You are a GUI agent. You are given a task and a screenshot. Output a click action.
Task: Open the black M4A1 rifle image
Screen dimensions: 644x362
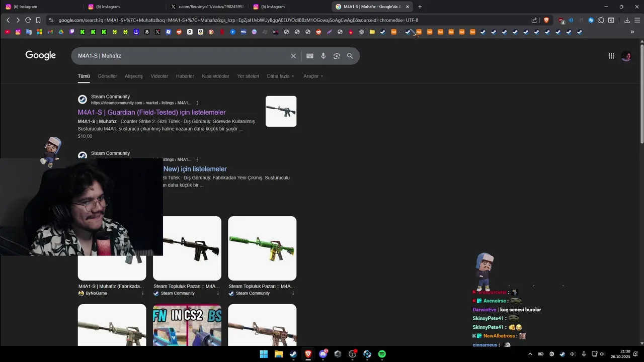(187, 248)
